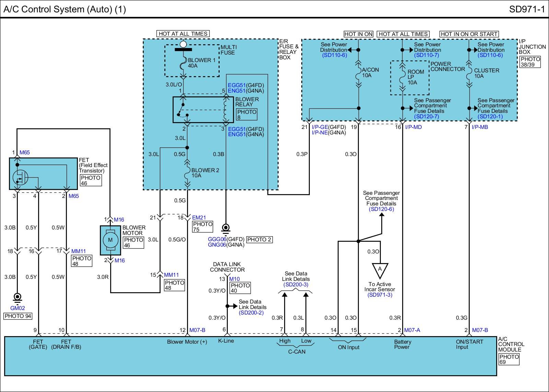Image resolution: width=549 pixels, height=392 pixels.
Task: Click the CLUSTER 10A fuse symbol
Action: click(469, 73)
